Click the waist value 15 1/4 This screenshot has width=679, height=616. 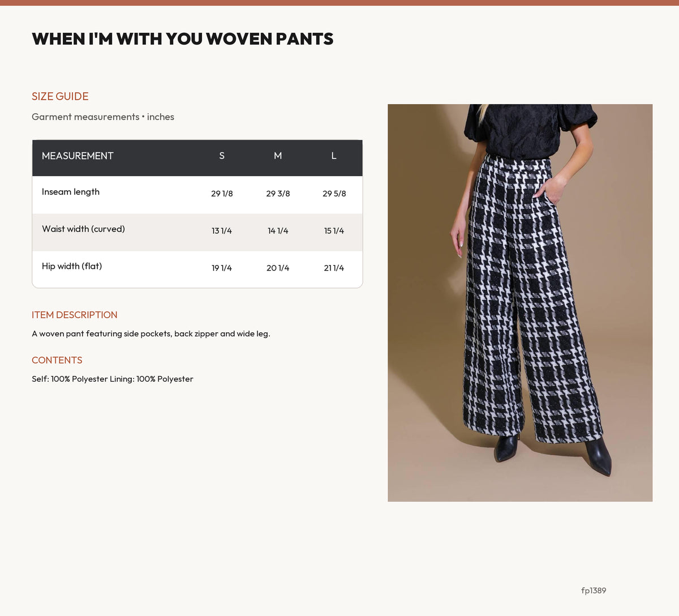coord(334,231)
